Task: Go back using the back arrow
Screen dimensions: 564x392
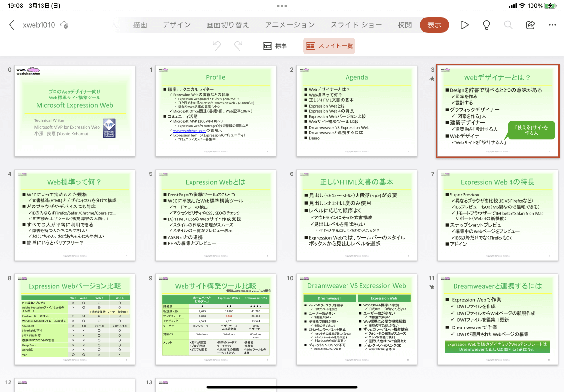Action: pyautogui.click(x=11, y=24)
